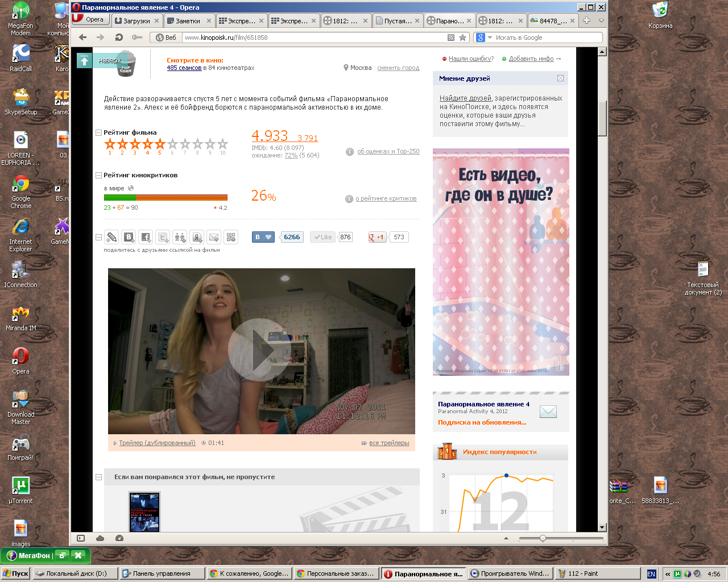Click the Google +1 button

[378, 237]
